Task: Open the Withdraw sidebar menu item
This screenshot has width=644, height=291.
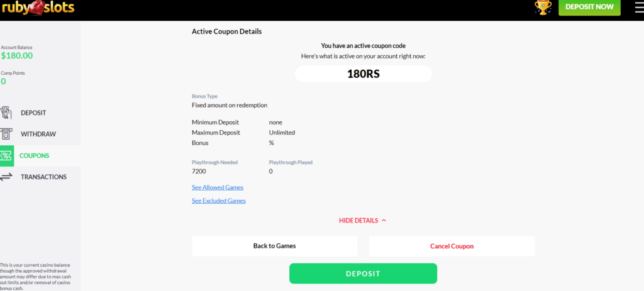Action: coord(38,135)
